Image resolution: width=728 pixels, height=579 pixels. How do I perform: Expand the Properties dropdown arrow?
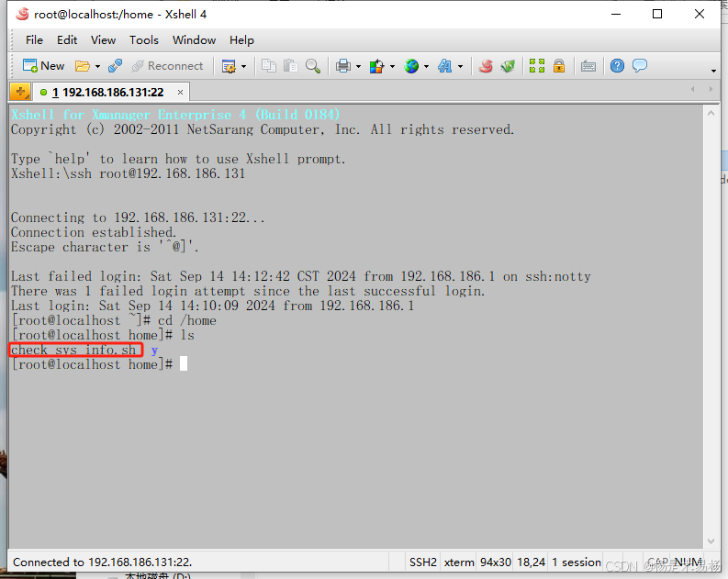tap(244, 67)
